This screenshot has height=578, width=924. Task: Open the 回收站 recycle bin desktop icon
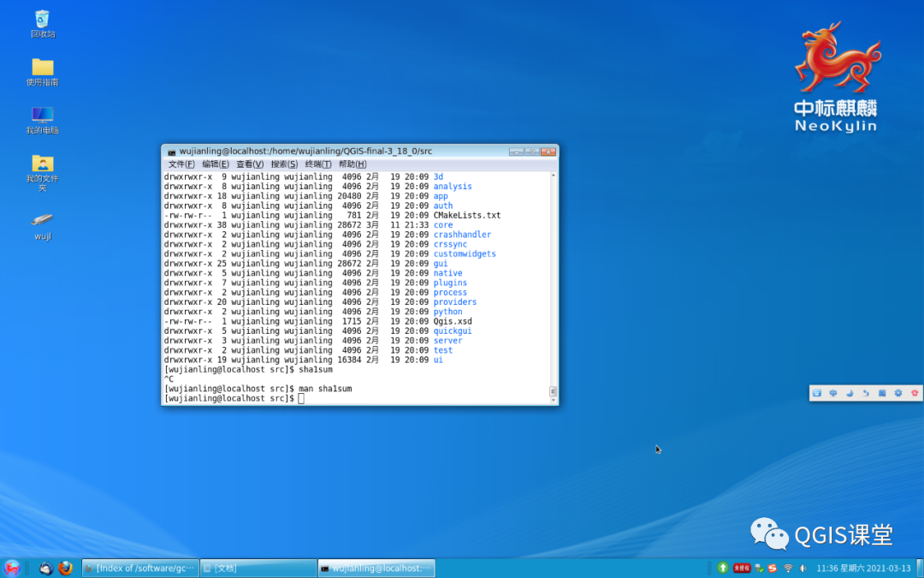click(43, 24)
